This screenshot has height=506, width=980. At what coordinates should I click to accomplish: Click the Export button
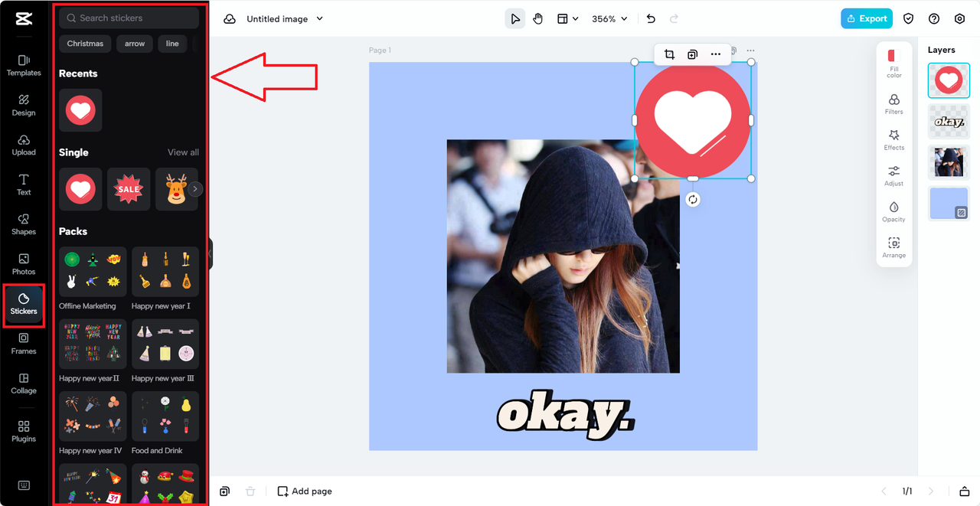(867, 19)
